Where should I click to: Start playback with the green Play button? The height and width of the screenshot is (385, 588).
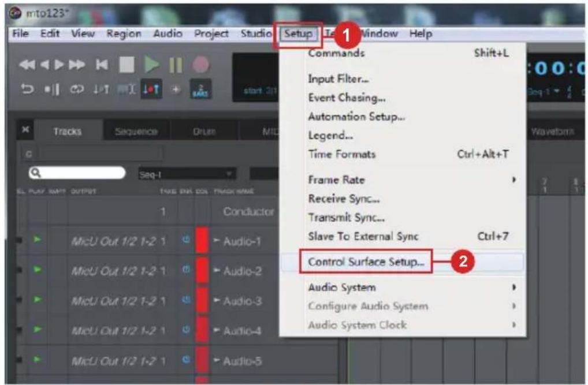click(x=151, y=65)
